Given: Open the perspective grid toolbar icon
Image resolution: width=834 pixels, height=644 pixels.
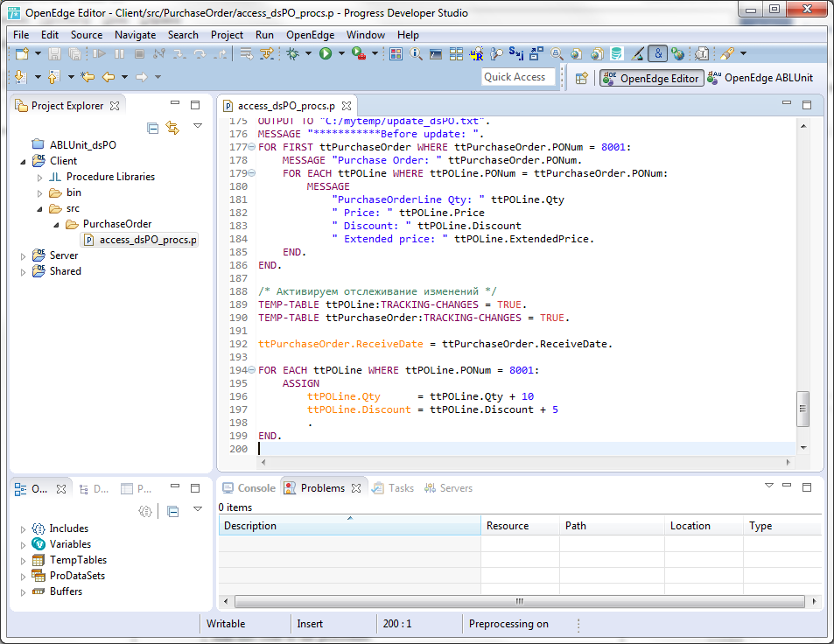Looking at the screenshot, I should pos(396,53).
